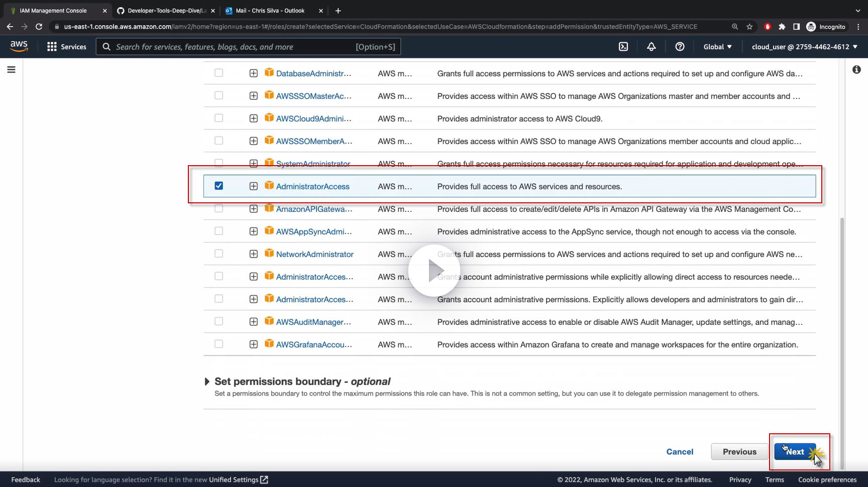Expand the NetworkAdministrator policy row
Image resolution: width=868 pixels, height=487 pixels.
click(x=254, y=254)
